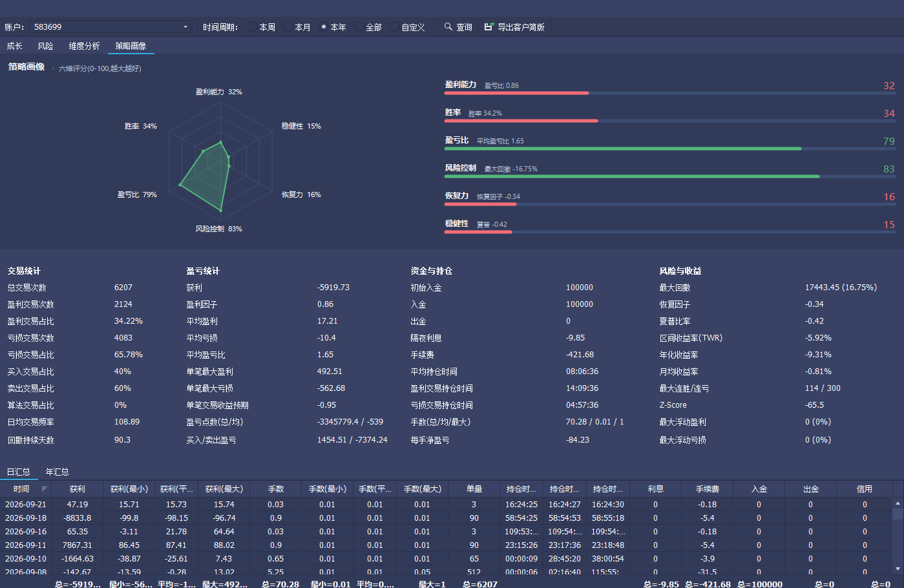Select the 2026-09-10 table row date
Screen dimensions: 904x588
pos(26,559)
